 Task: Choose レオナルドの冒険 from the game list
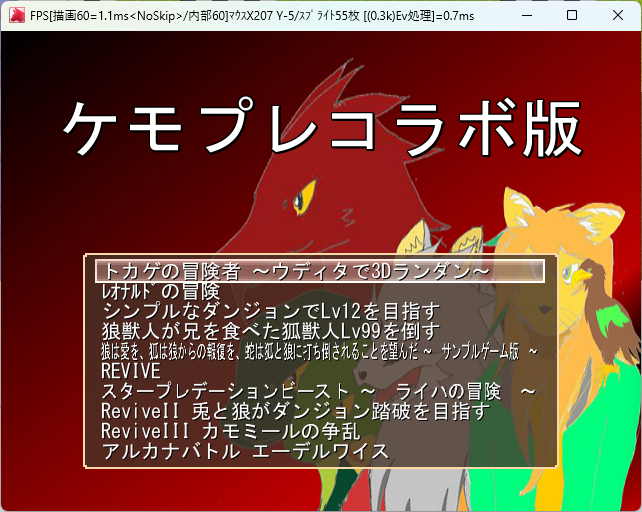click(161, 292)
